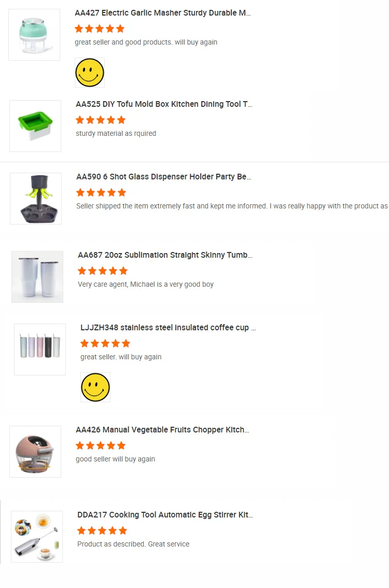Screen dimensions: 389x588
Task: Click the smiley face under garlic masher review
Action: (x=90, y=73)
